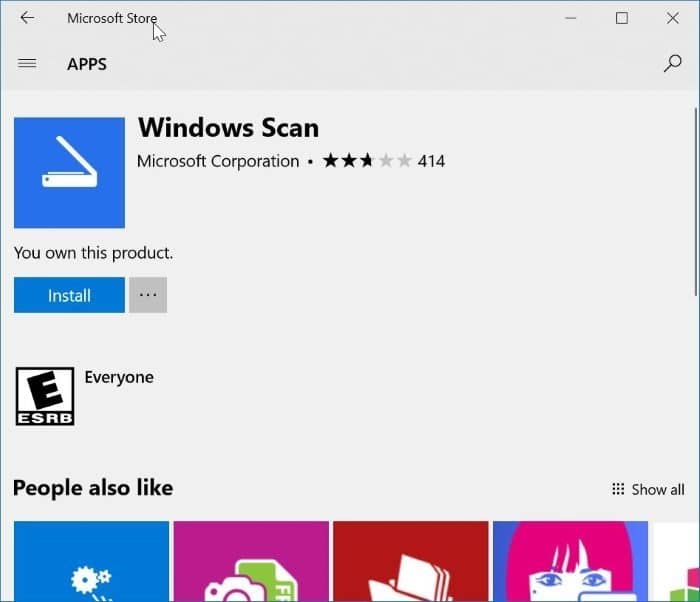Click the ESRB Everyone rating badge

[45, 396]
